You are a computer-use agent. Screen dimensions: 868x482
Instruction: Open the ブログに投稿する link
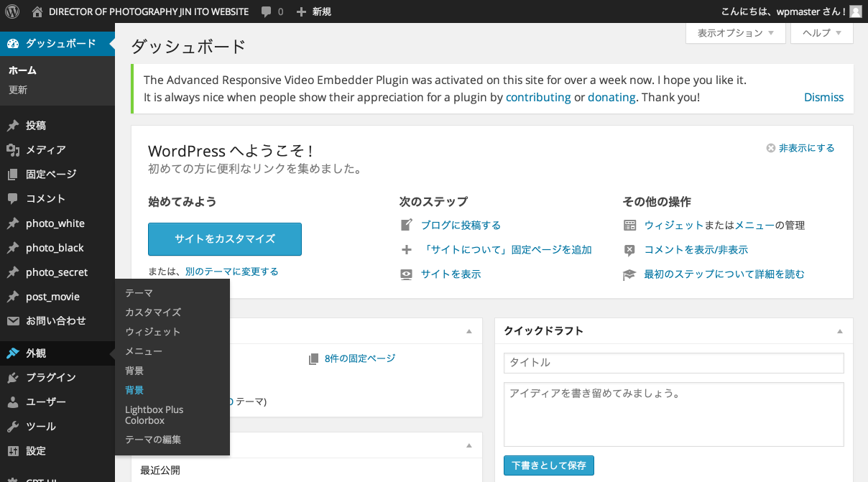pos(461,225)
